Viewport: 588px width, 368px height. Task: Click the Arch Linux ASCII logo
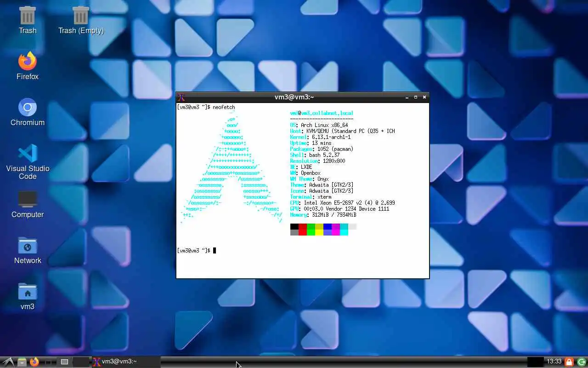point(231,167)
